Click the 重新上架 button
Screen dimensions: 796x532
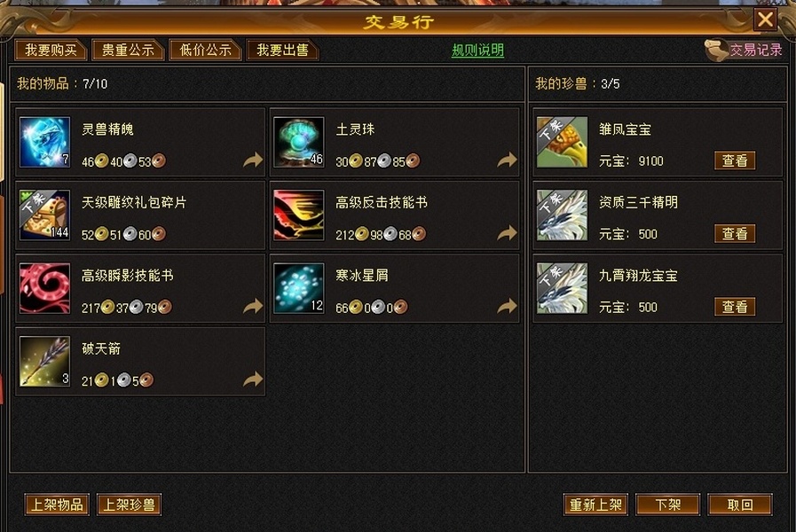click(x=595, y=505)
